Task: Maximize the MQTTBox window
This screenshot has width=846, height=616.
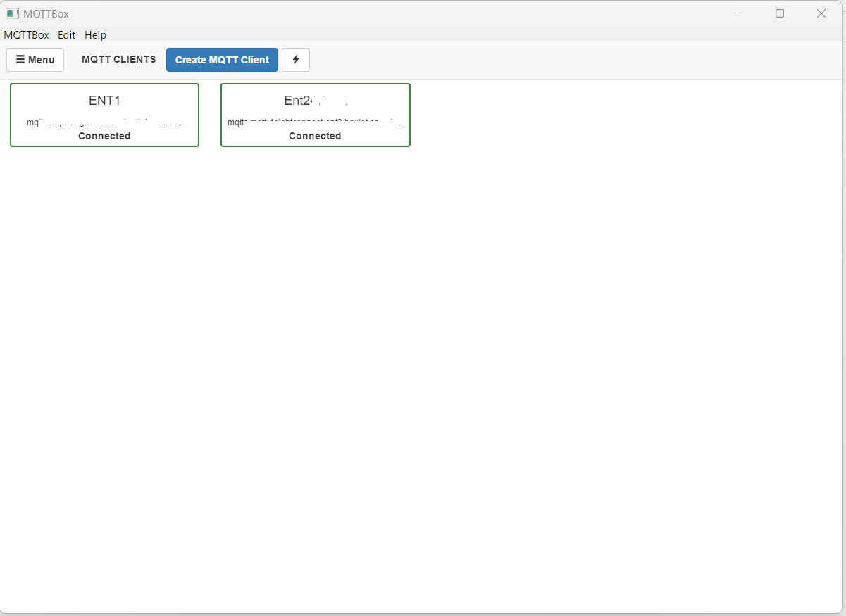Action: (x=780, y=13)
